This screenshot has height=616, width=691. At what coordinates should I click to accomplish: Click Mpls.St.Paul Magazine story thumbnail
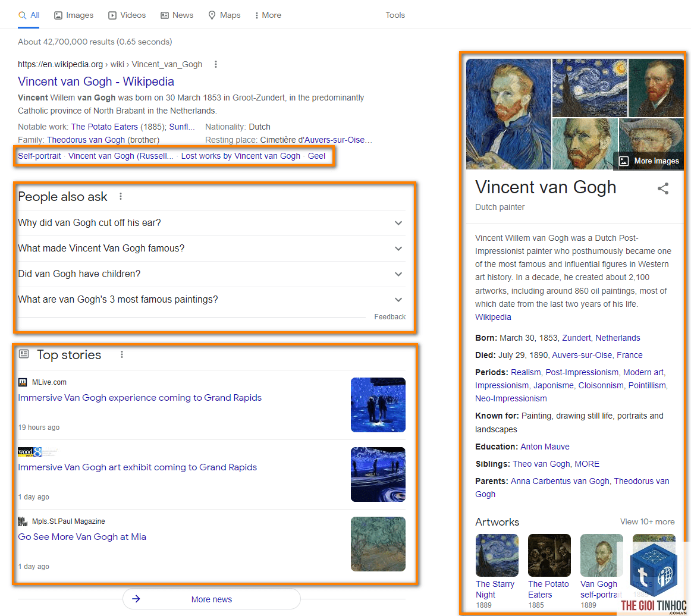[378, 544]
